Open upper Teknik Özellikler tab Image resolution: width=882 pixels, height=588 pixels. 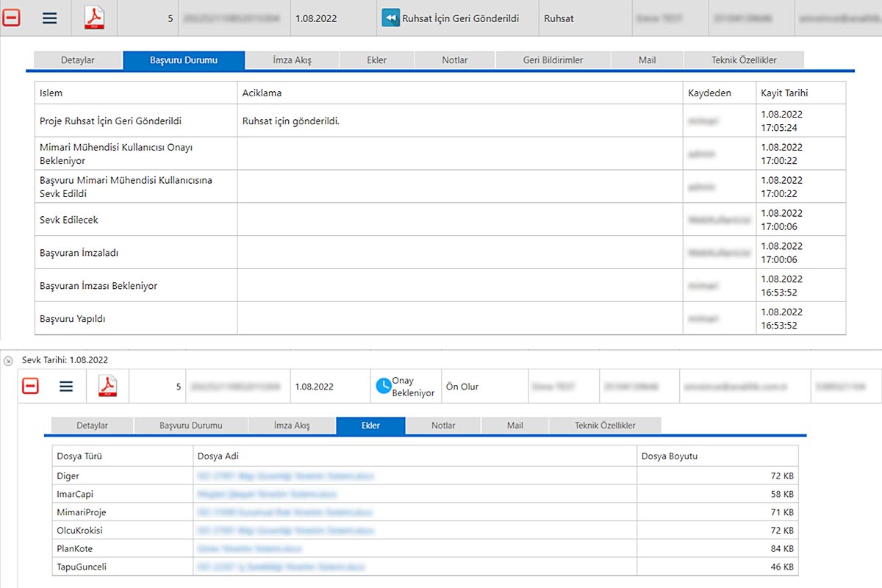tap(744, 60)
